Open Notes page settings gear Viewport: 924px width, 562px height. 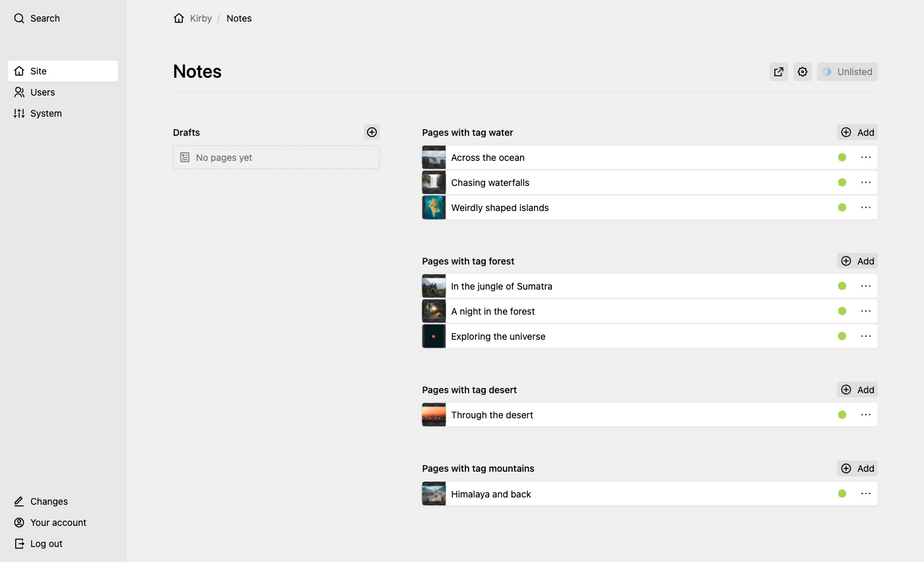coord(802,72)
